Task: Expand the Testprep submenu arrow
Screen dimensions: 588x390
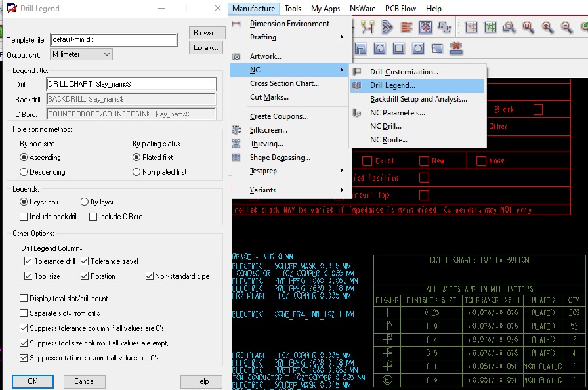Action: click(341, 171)
